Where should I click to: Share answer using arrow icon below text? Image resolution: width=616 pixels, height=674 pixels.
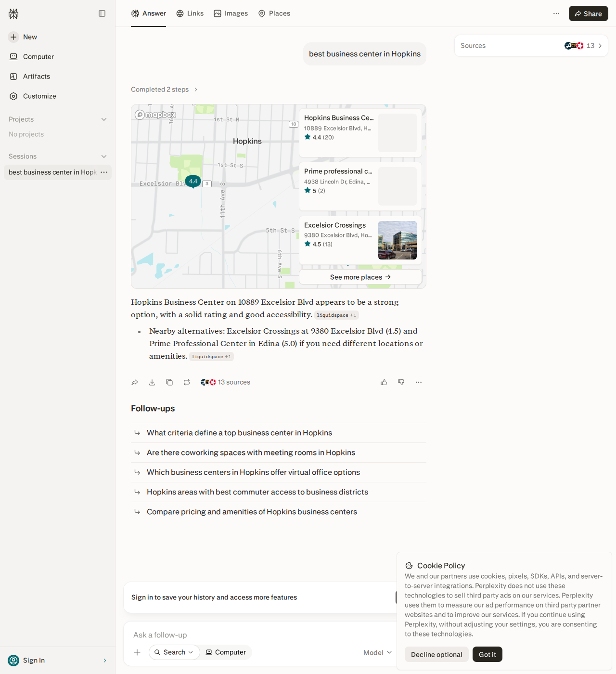135,382
